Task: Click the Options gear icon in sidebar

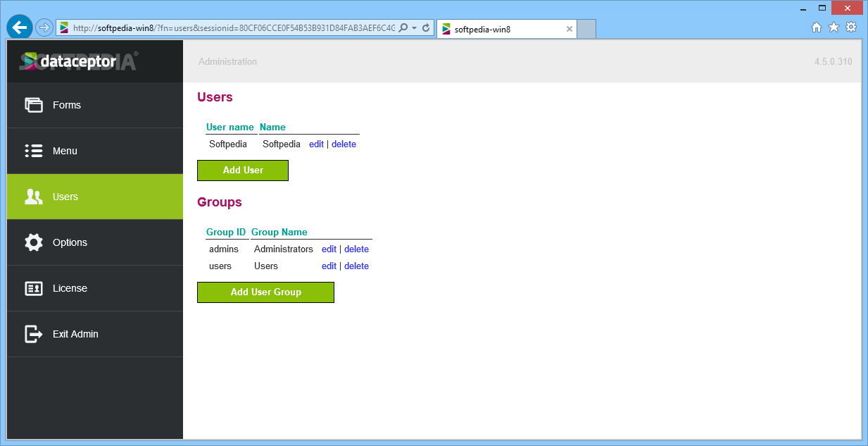Action: click(34, 242)
